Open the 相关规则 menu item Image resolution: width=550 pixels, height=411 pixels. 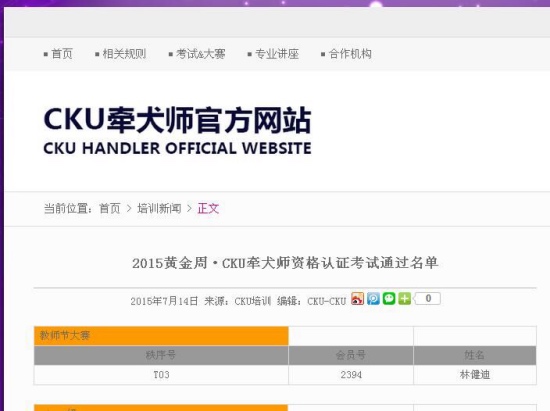pos(124,54)
